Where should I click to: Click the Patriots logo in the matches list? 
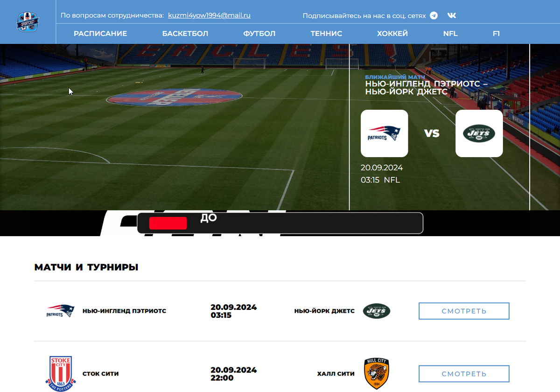click(x=60, y=311)
